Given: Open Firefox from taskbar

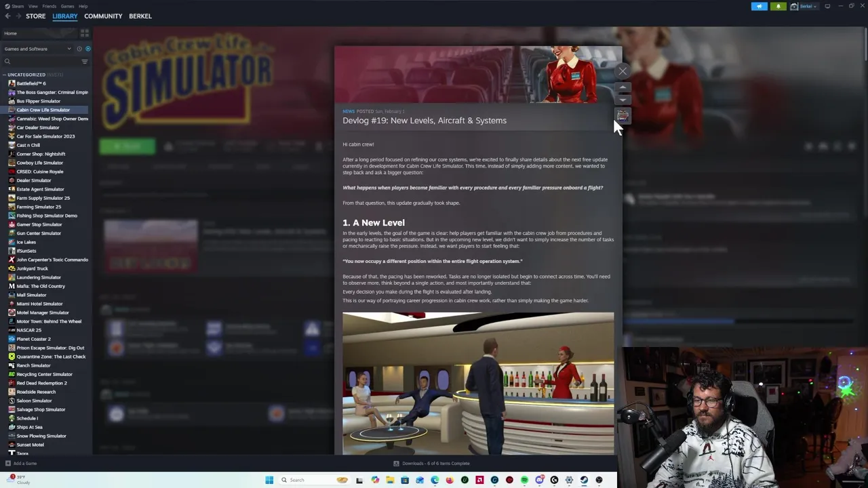Looking at the screenshot, I should point(450,480).
